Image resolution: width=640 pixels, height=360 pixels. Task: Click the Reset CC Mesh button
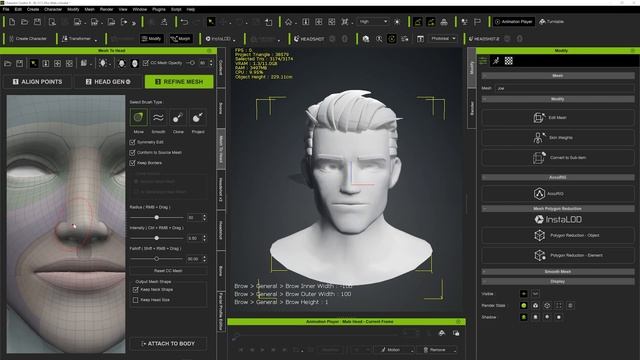click(x=168, y=271)
